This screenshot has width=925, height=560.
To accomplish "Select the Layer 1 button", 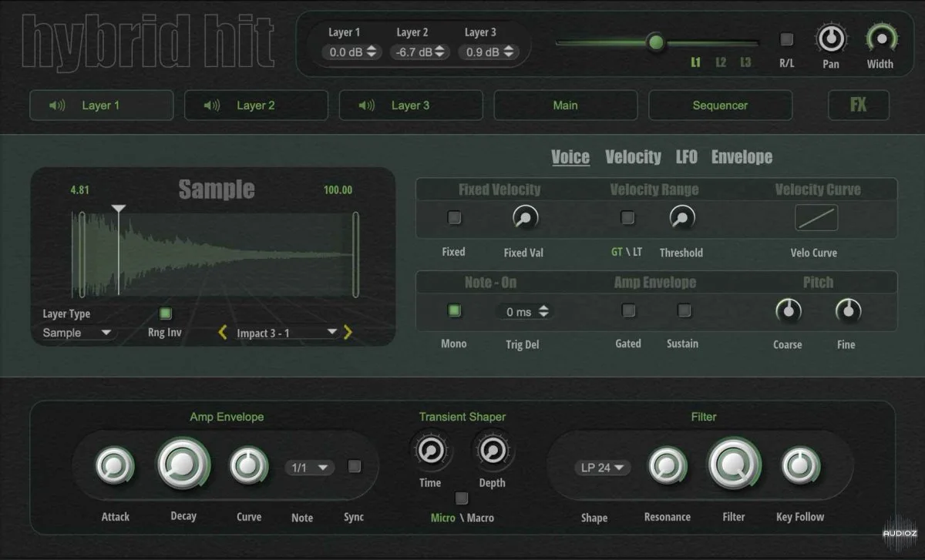I will pos(102,106).
